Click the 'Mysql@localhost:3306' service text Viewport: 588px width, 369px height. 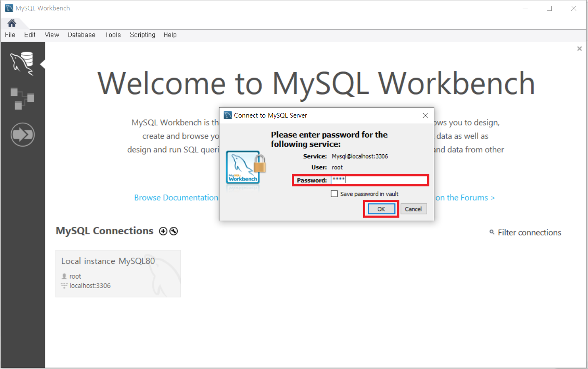tap(360, 156)
